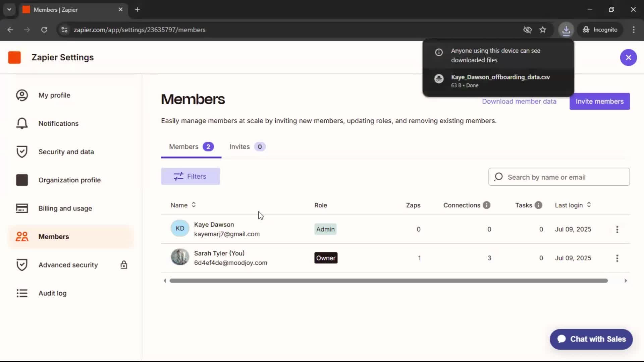Click the horizontal table scrollbar
This screenshot has height=362, width=644.
[x=388, y=281]
